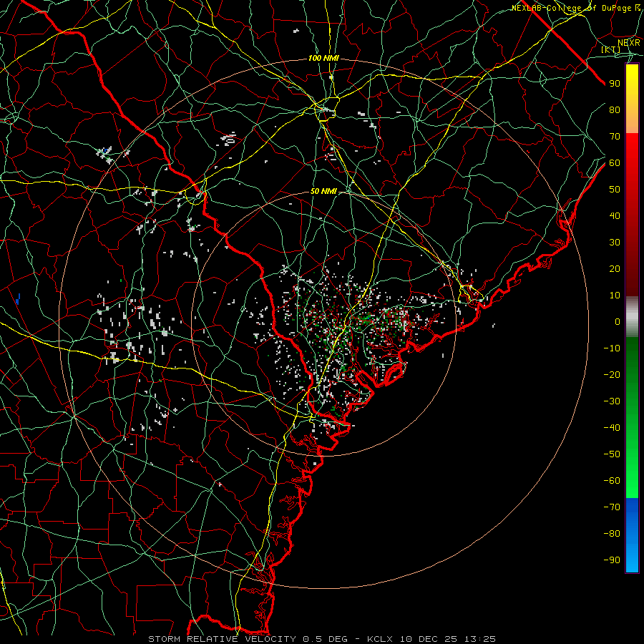The height and width of the screenshot is (644, 644).
Task: Click the legend value 90
Action: pyautogui.click(x=615, y=84)
